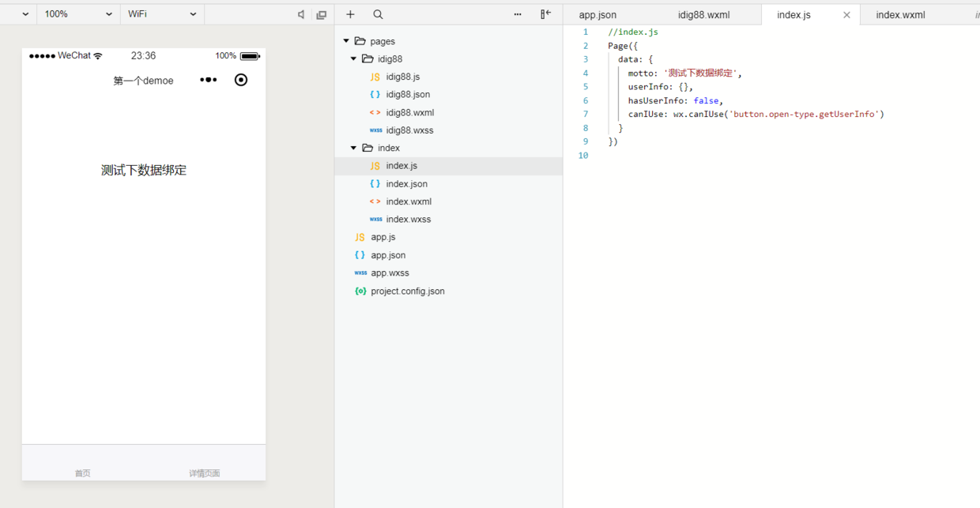Collapse the index folder
Screen dimensions: 980x508
(354, 148)
